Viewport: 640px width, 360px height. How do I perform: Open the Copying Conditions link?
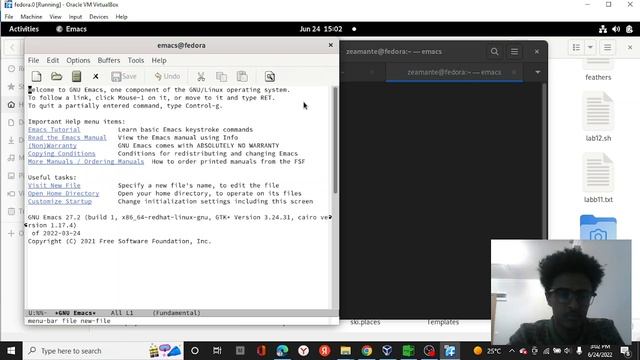tap(62, 153)
